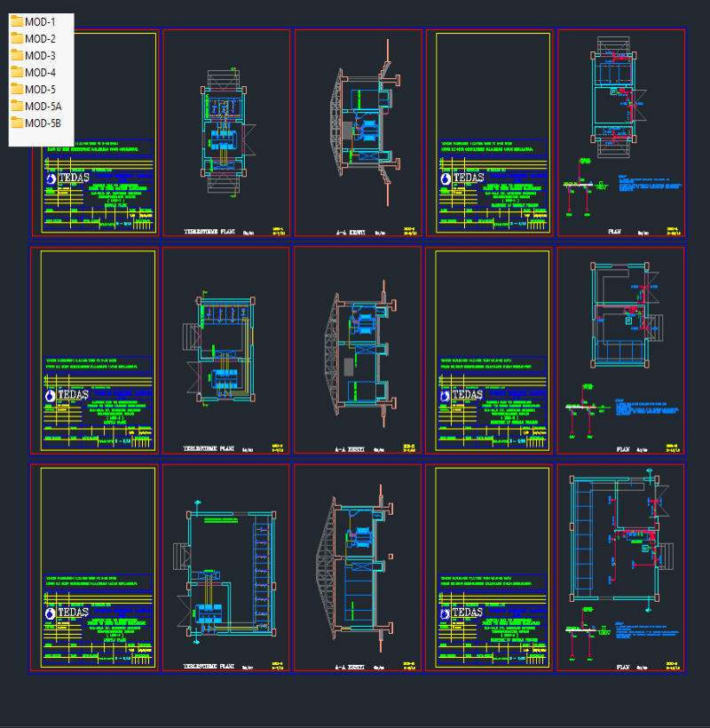This screenshot has width=710, height=728.
Task: Click the folder icon beside MOD-3
Action: [x=17, y=55]
